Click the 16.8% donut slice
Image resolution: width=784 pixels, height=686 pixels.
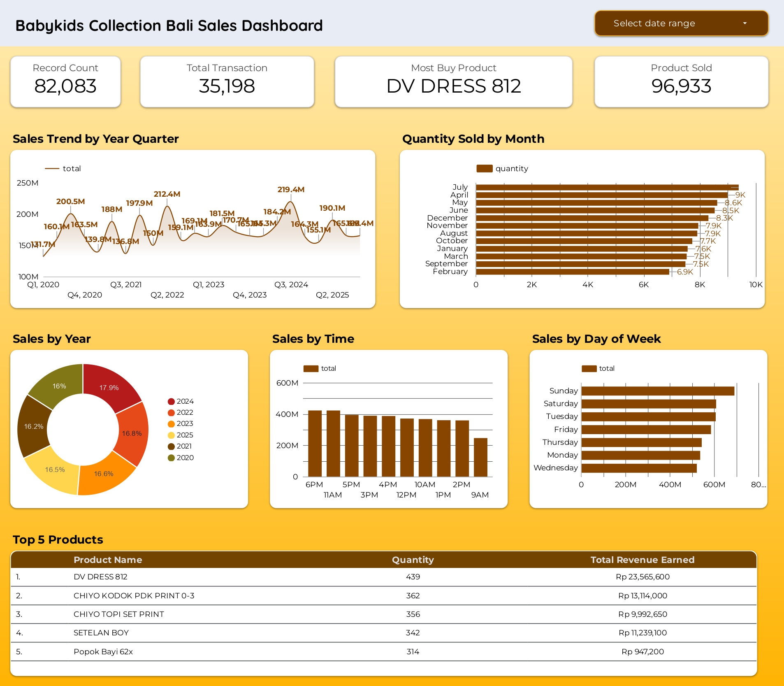pos(132,433)
